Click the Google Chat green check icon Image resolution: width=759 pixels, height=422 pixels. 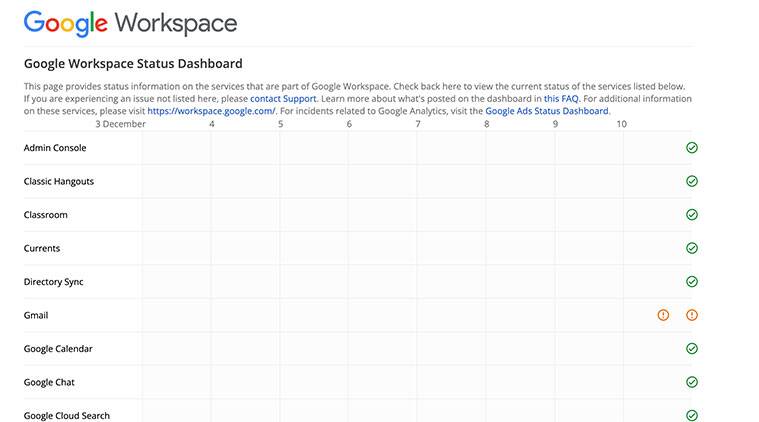click(692, 382)
